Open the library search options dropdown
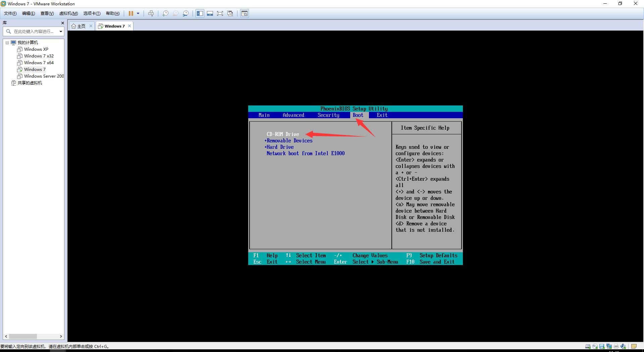Image resolution: width=644 pixels, height=352 pixels. [61, 31]
